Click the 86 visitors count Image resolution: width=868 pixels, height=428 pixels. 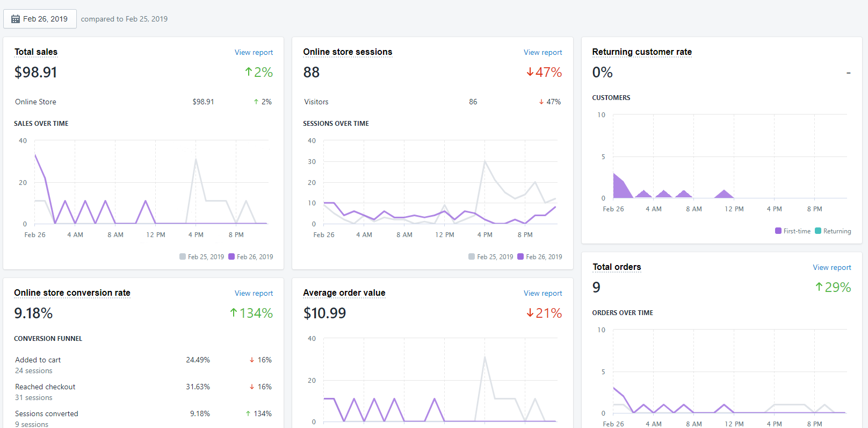473,102
